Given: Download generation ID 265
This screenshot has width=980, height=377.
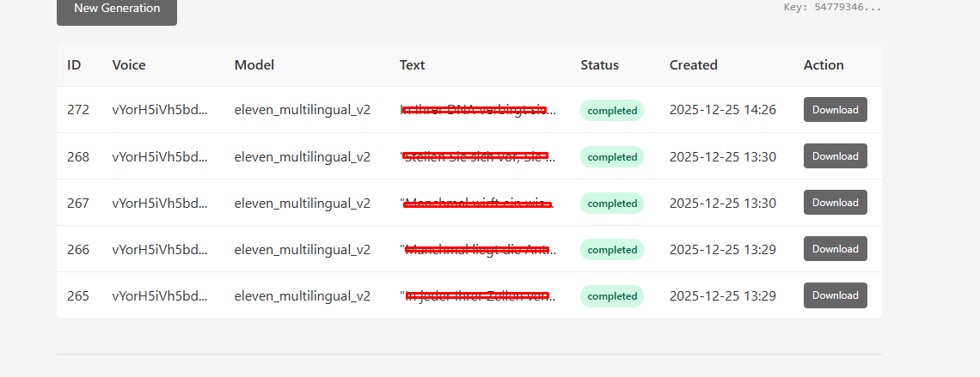Looking at the screenshot, I should click(x=835, y=295).
